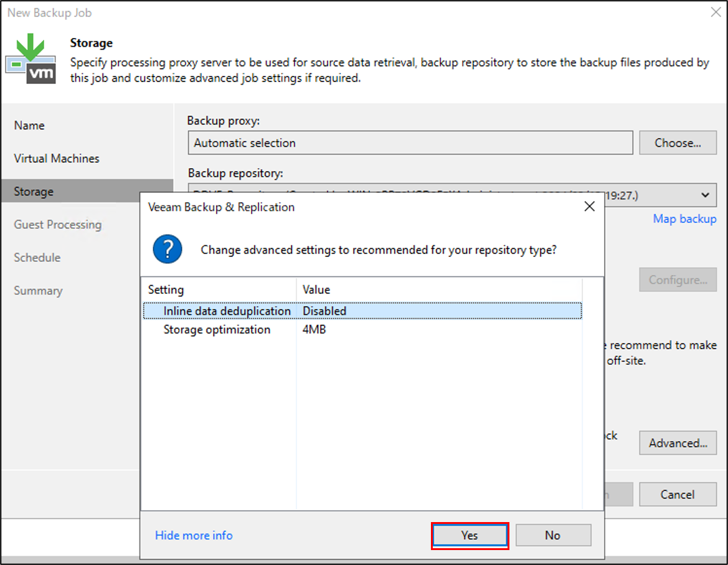728x565 pixels.
Task: Select the Inline data deduplication row
Action: (362, 311)
